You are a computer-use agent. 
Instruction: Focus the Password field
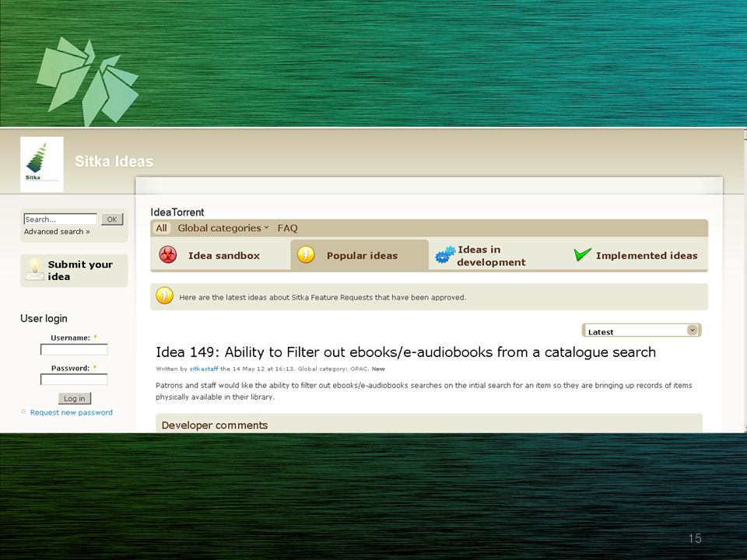[x=74, y=380]
